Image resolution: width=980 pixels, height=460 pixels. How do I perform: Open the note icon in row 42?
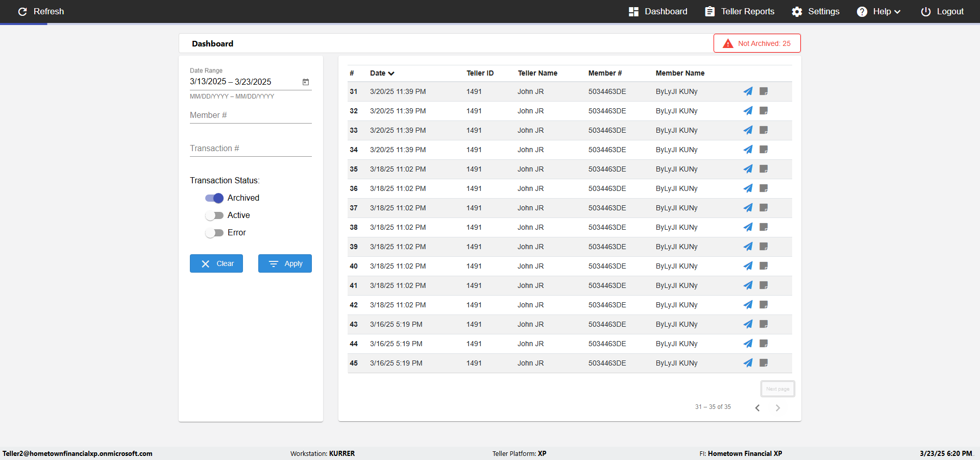click(764, 305)
